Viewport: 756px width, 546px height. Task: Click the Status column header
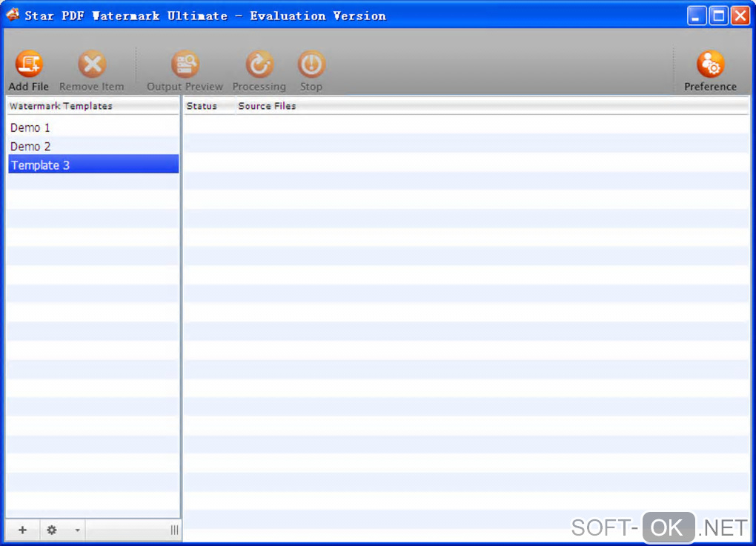pyautogui.click(x=208, y=106)
